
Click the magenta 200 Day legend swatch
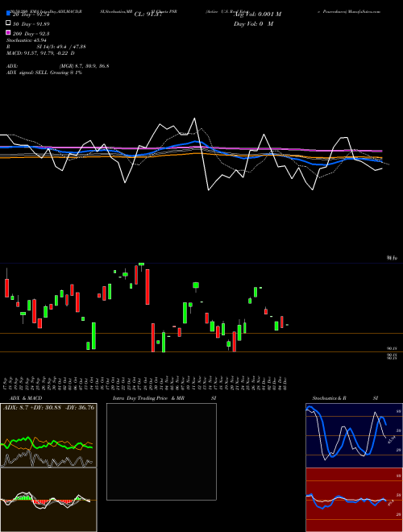click(9, 32)
